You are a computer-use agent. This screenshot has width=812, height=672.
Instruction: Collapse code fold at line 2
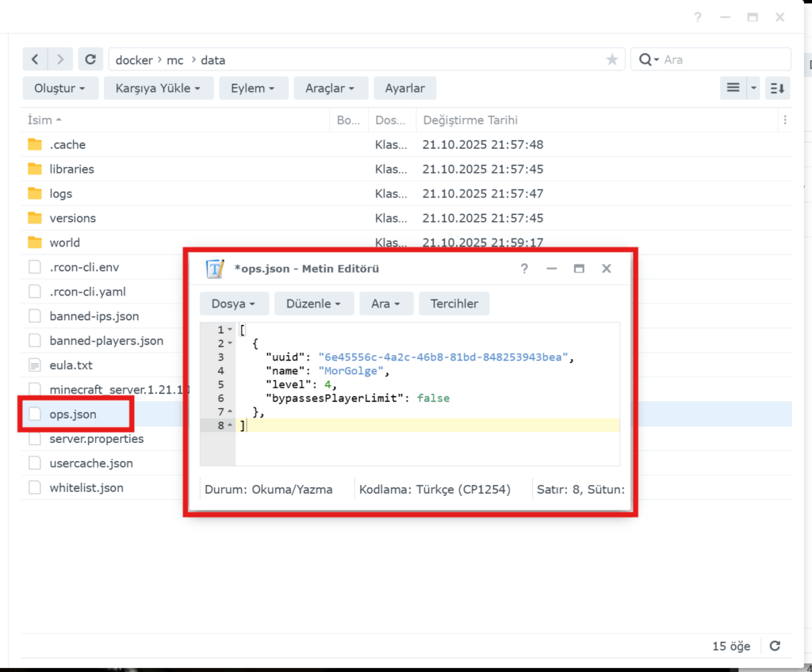pos(230,343)
